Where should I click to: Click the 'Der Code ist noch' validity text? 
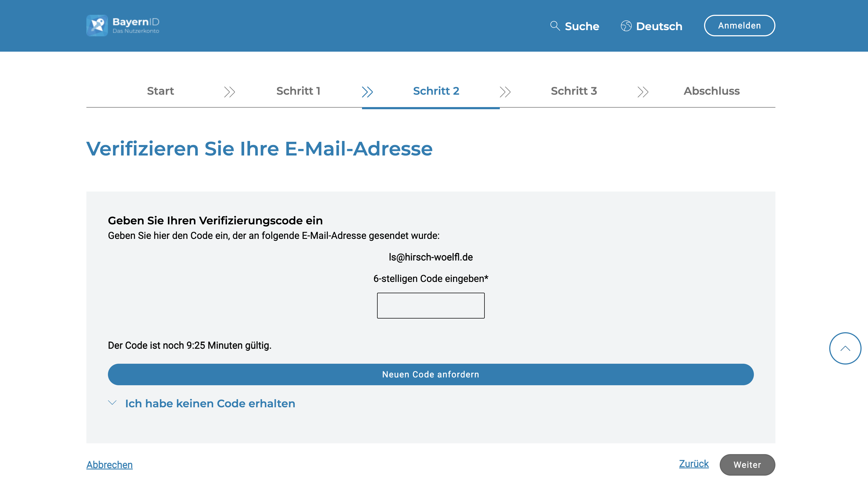coord(190,345)
